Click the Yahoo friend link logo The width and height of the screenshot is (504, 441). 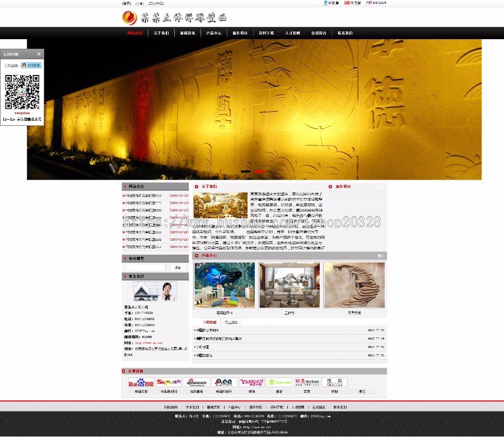coord(251,382)
